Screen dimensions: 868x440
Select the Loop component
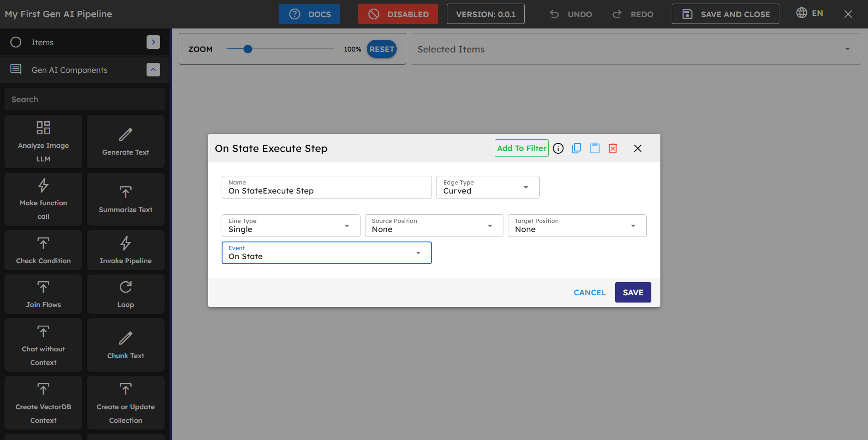coord(126,294)
